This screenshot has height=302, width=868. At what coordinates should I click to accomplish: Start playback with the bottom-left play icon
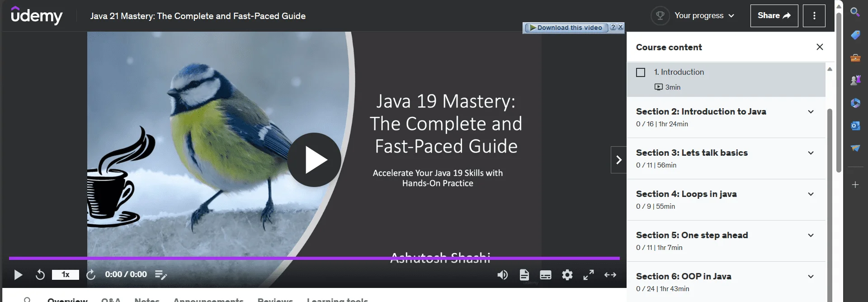coord(18,275)
